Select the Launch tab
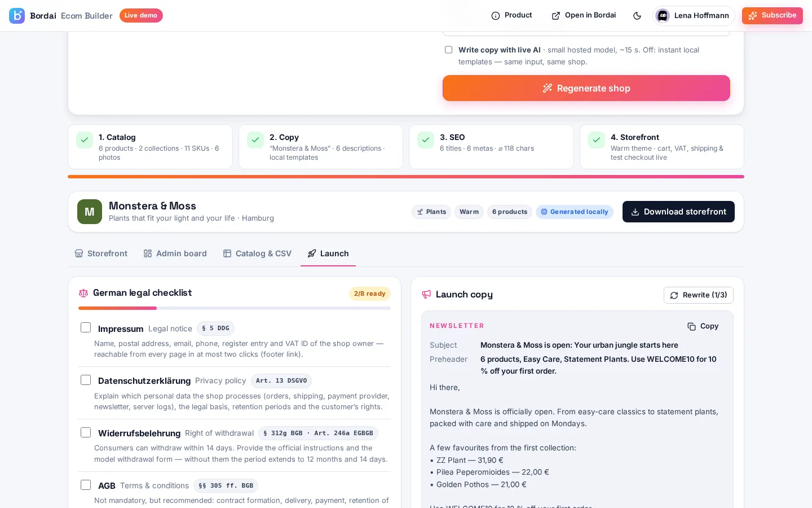The height and width of the screenshot is (508, 812). point(328,253)
